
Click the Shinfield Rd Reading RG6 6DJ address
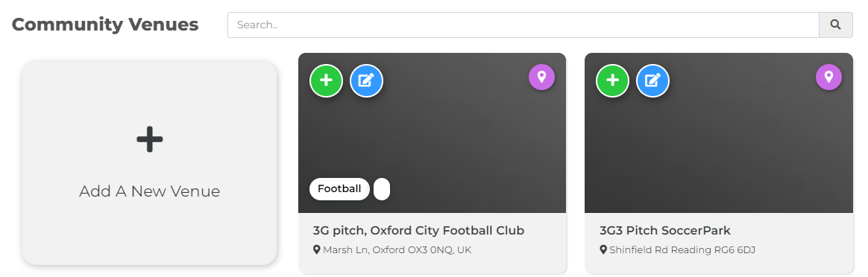tap(682, 250)
